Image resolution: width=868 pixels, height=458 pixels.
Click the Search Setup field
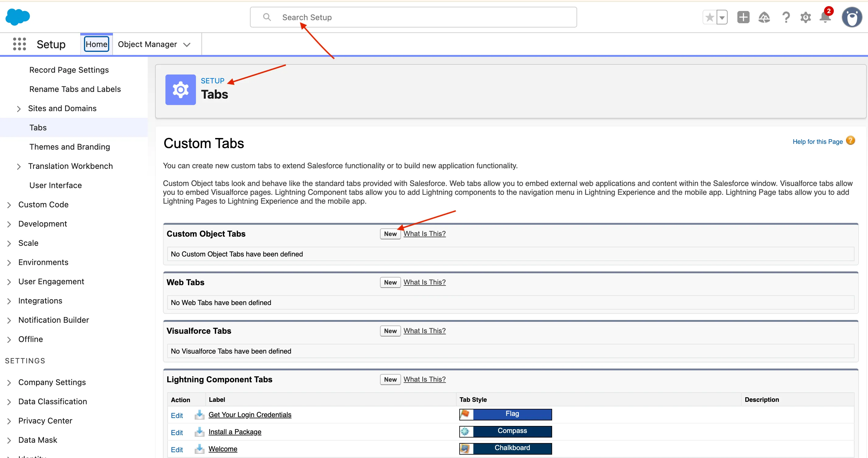(x=413, y=17)
